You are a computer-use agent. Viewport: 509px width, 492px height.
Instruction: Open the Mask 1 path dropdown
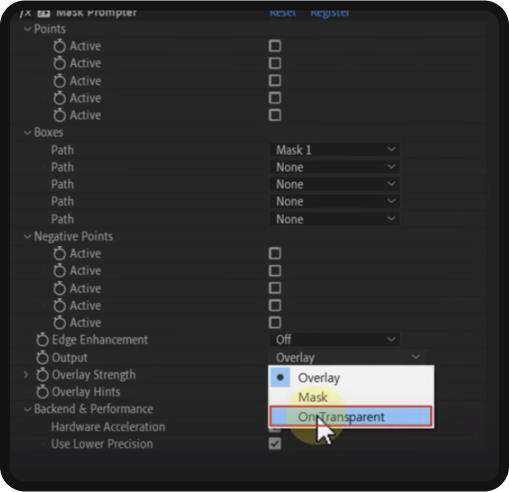coord(334,150)
